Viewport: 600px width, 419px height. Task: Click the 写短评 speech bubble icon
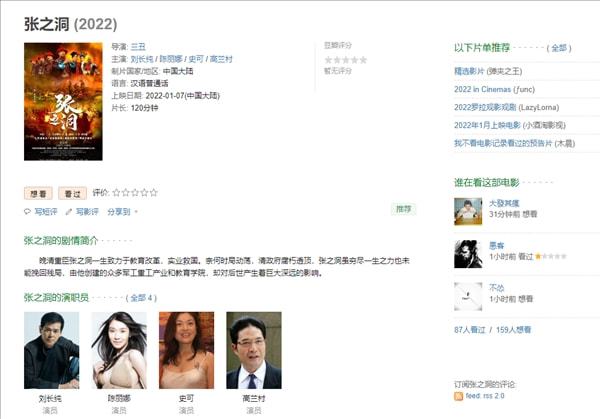(x=27, y=212)
